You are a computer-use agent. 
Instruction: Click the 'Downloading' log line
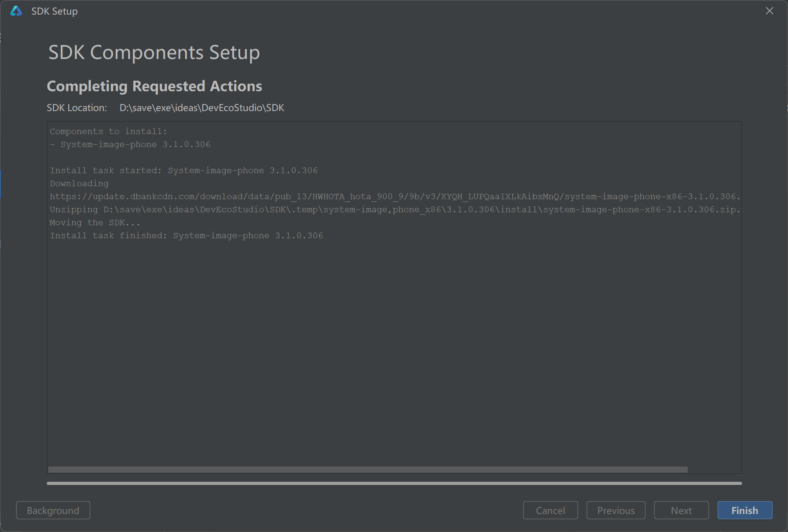79,183
